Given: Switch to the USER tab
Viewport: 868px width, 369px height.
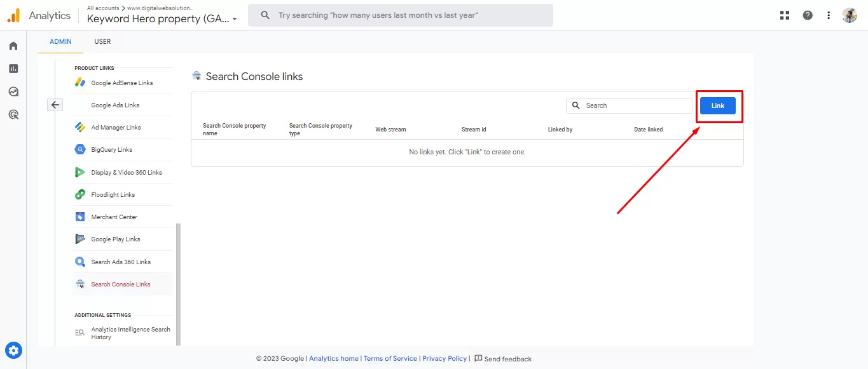Looking at the screenshot, I should pyautogui.click(x=102, y=42).
